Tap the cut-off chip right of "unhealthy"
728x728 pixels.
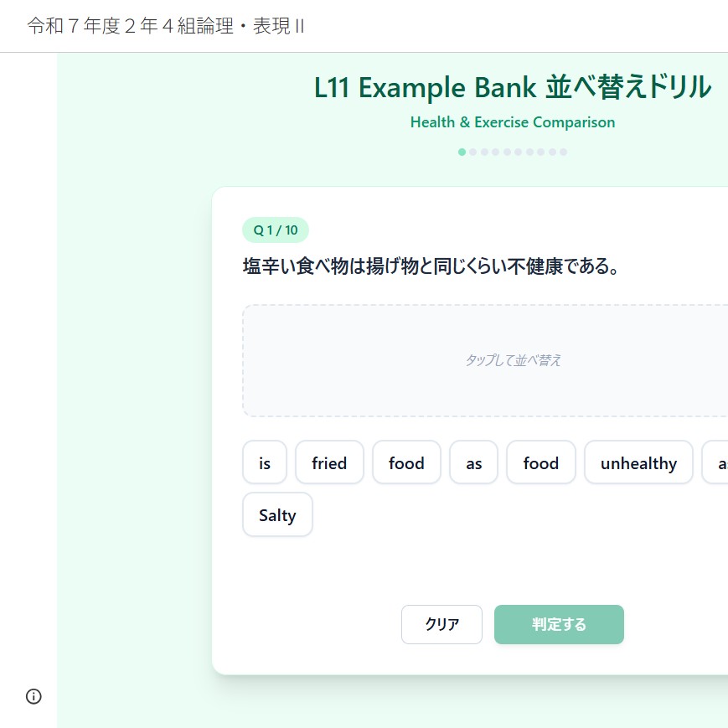point(717,463)
